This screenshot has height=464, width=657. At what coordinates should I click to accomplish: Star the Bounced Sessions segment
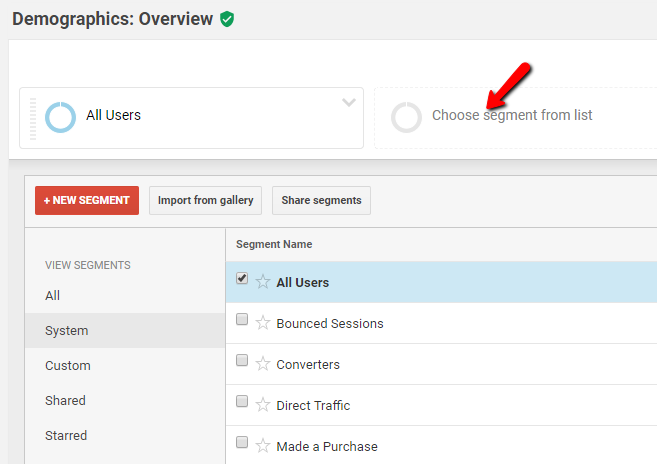[x=263, y=323]
